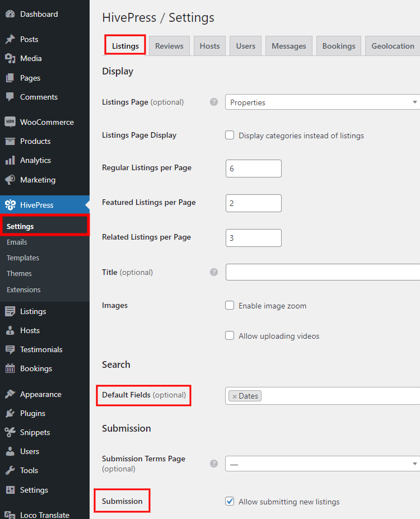420x519 pixels.
Task: Enable image zoom checkbox
Action: [x=230, y=305]
